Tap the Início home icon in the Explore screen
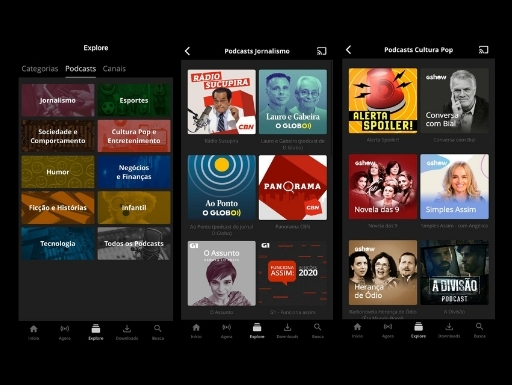This screenshot has width=512, height=385. pos(34,329)
